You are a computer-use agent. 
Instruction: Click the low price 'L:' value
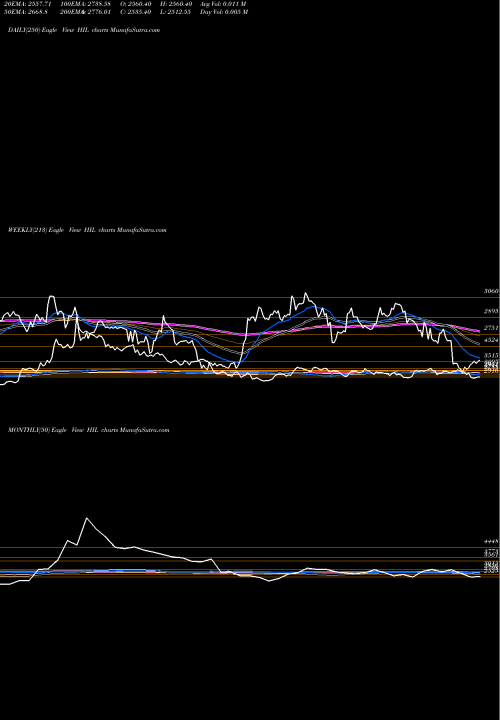tap(175, 12)
